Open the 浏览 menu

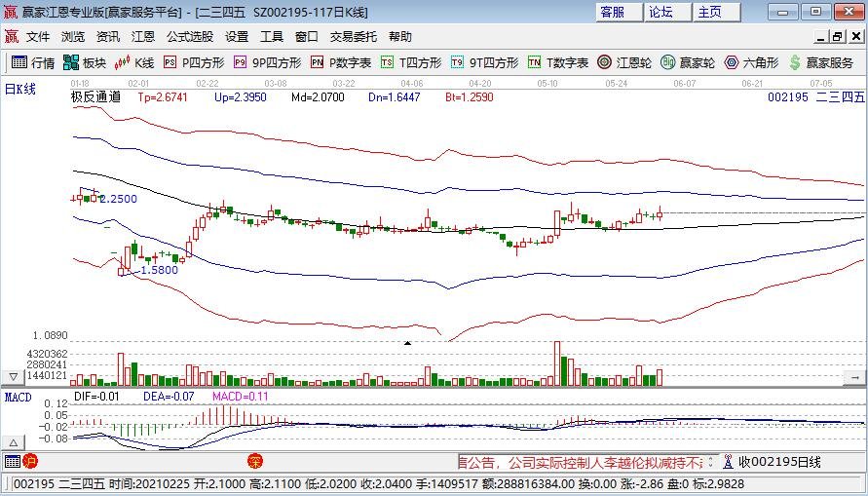73,37
